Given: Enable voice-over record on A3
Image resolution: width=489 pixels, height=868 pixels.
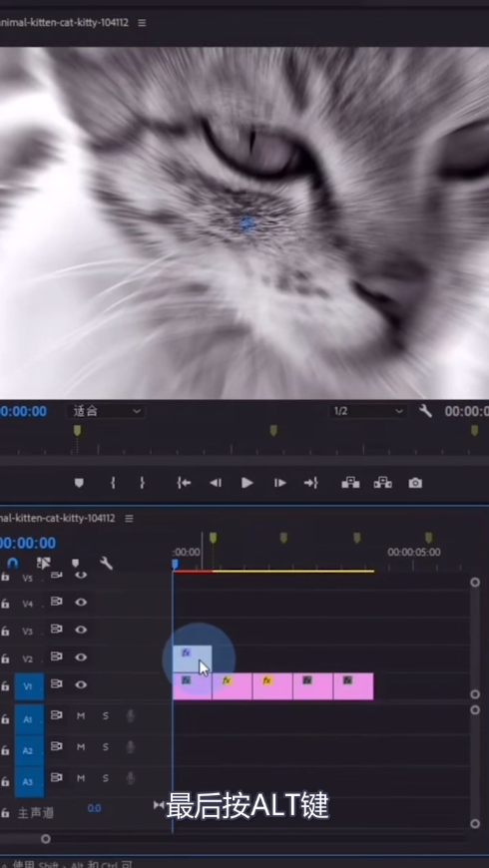Looking at the screenshot, I should point(131,778).
